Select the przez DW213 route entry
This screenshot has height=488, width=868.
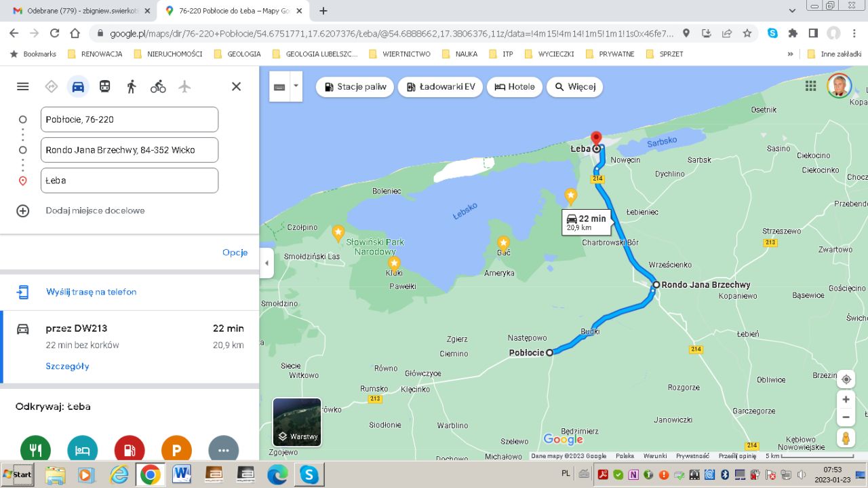[x=130, y=347]
